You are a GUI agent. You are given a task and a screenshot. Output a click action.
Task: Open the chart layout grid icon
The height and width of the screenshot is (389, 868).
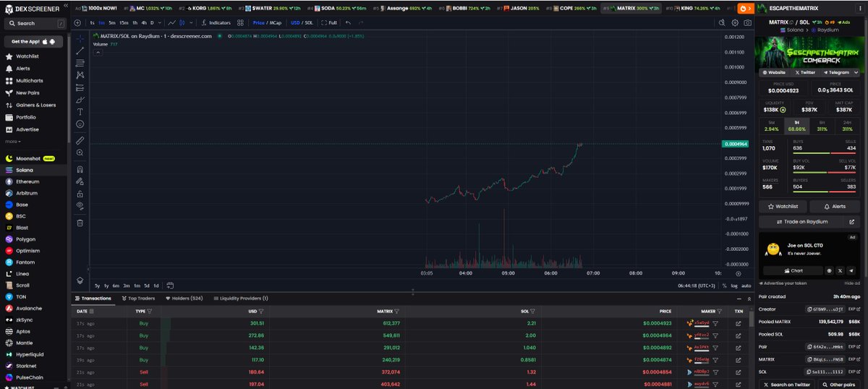pos(240,22)
